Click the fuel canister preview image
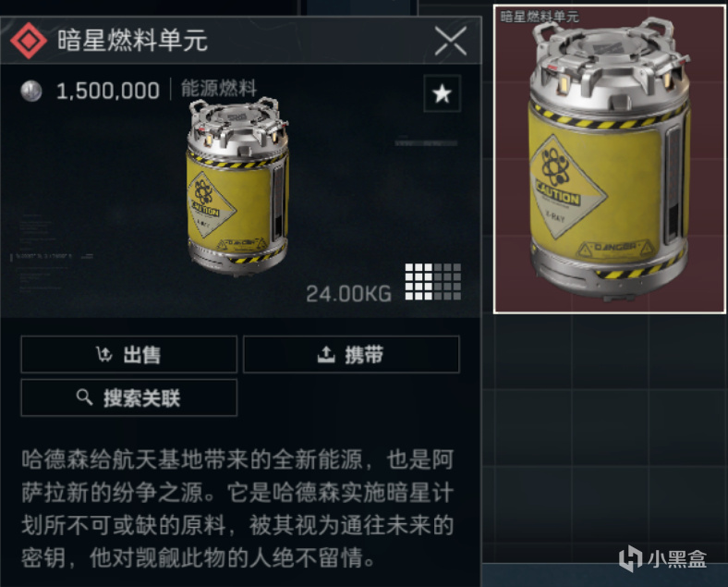 [237, 187]
